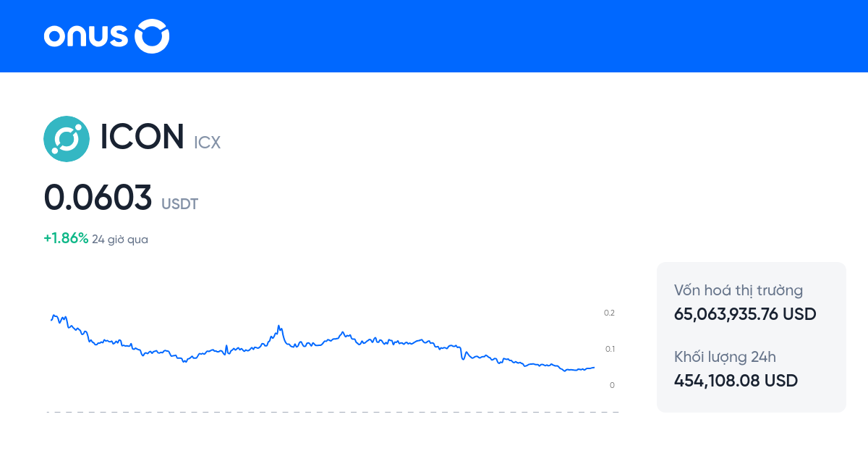Click the 0.0603 price display
The height and width of the screenshot is (456, 868).
click(x=98, y=196)
